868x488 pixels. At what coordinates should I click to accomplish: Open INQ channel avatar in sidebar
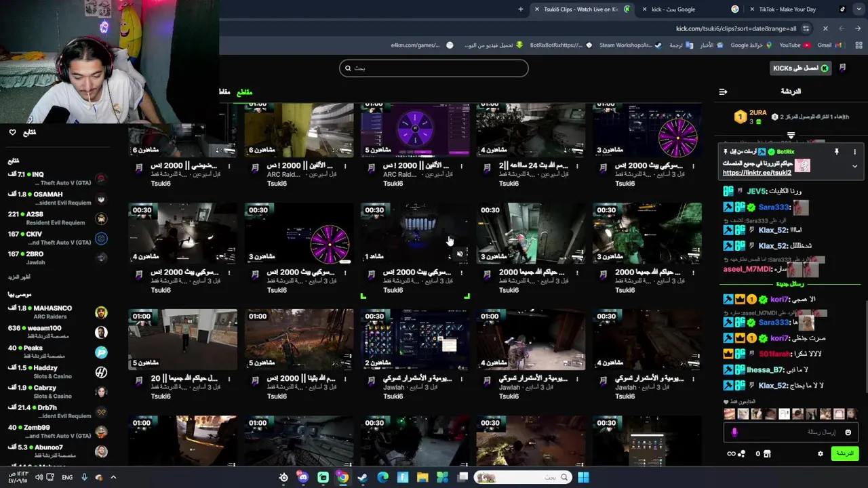point(101,179)
